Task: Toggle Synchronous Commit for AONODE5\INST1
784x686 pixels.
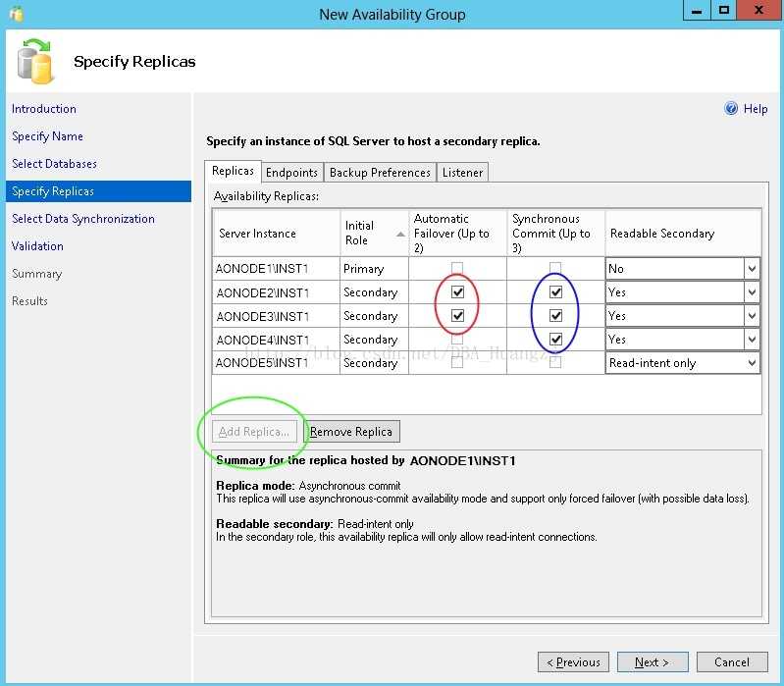Action: (555, 362)
